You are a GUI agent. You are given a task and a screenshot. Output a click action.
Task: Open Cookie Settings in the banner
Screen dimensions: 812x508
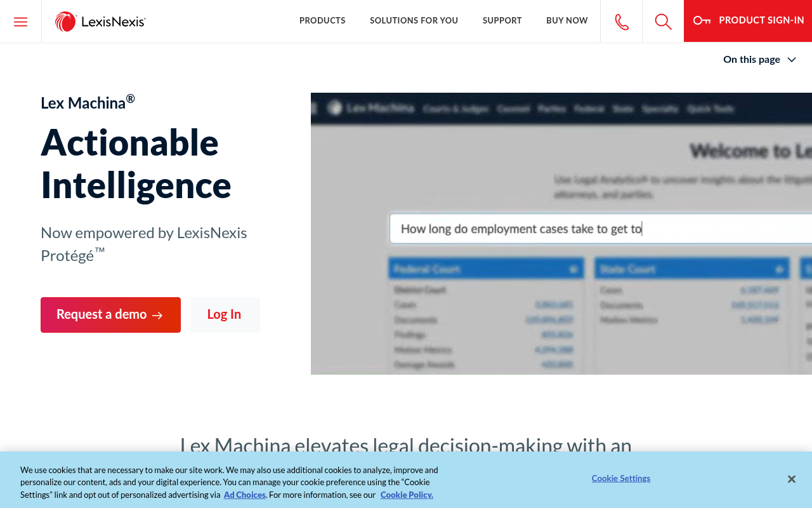(x=620, y=478)
